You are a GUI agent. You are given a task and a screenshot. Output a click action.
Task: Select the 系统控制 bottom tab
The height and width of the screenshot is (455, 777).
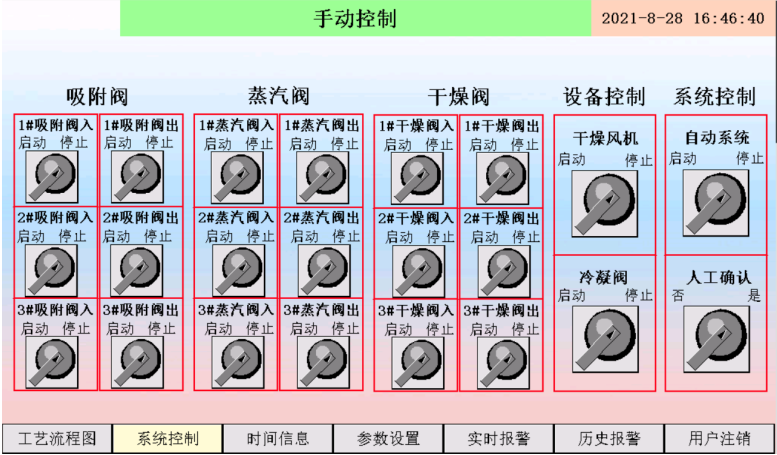[x=167, y=439]
